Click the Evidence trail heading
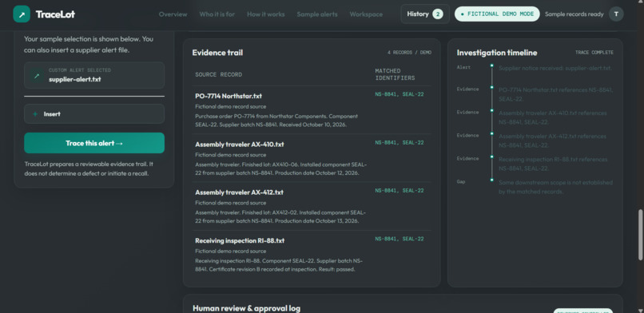This screenshot has width=644, height=313. point(217,53)
